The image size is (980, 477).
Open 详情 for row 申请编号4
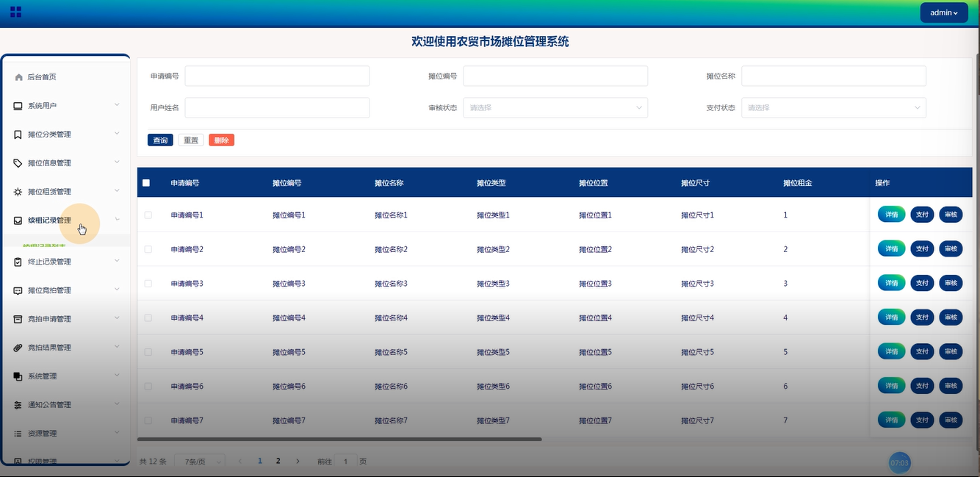pos(892,318)
